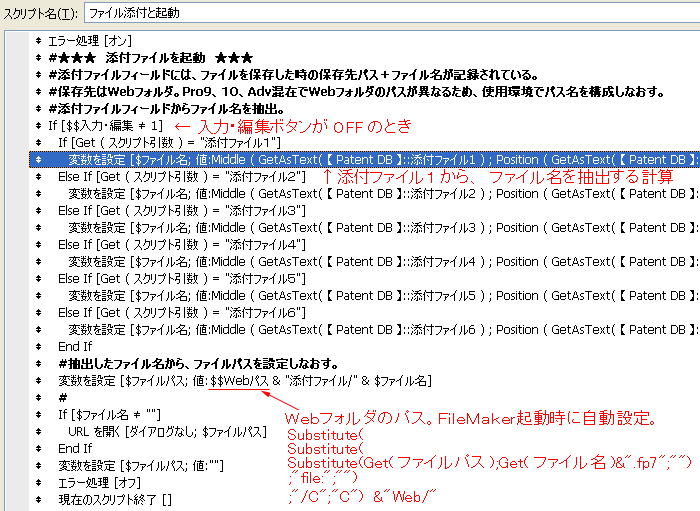Select the comment 添付ファイルフィールドからファイル名を抽出

click(166, 109)
